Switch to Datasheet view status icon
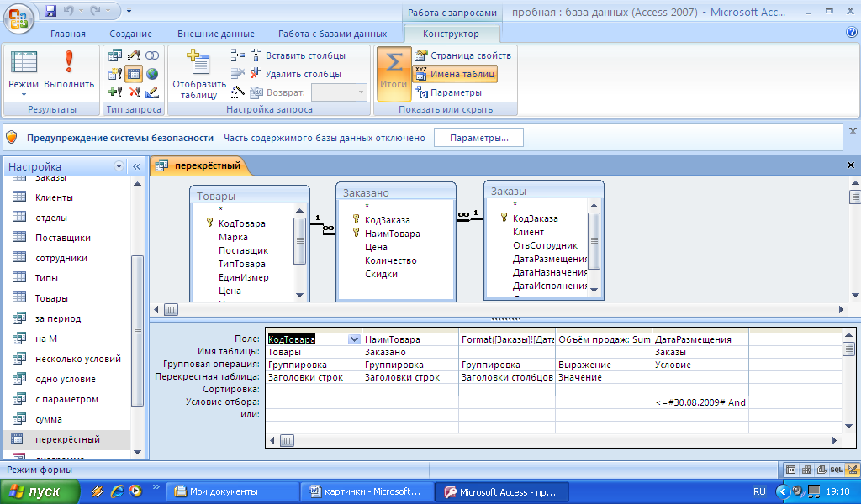This screenshot has height=504, width=861. pos(790,470)
